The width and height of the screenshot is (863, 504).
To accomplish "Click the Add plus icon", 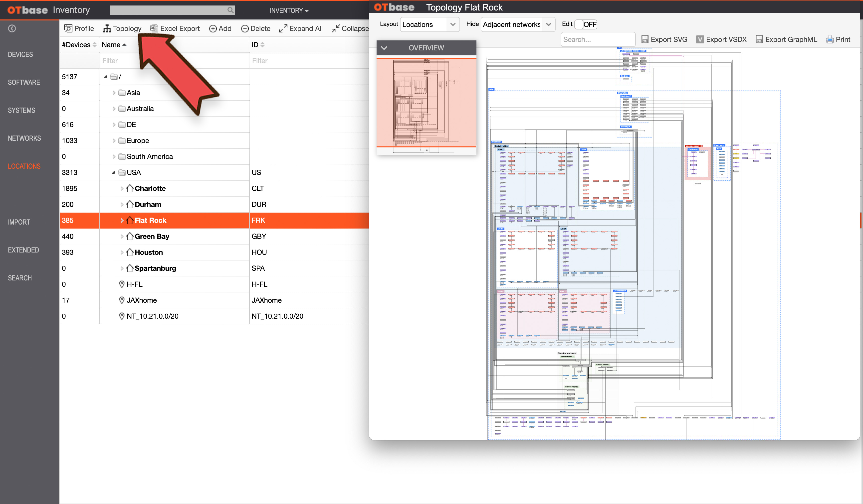I will [x=213, y=29].
